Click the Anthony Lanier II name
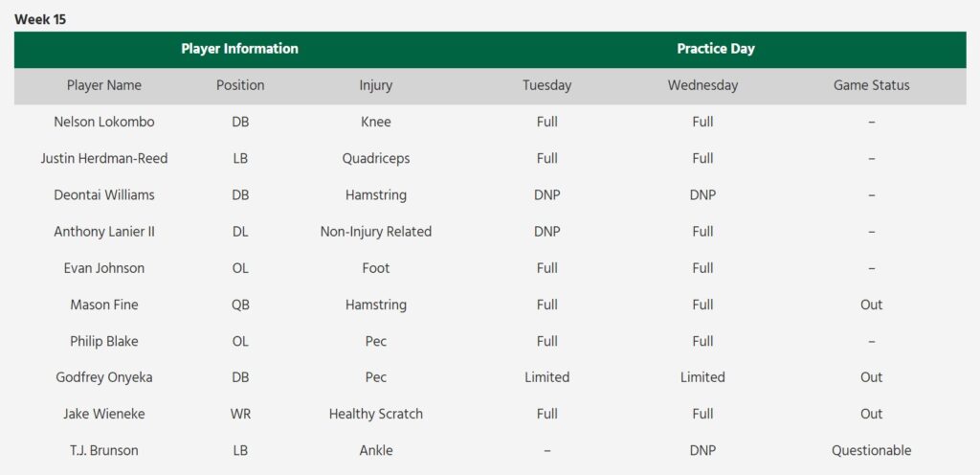Screen dimensions: 980x475 [104, 232]
